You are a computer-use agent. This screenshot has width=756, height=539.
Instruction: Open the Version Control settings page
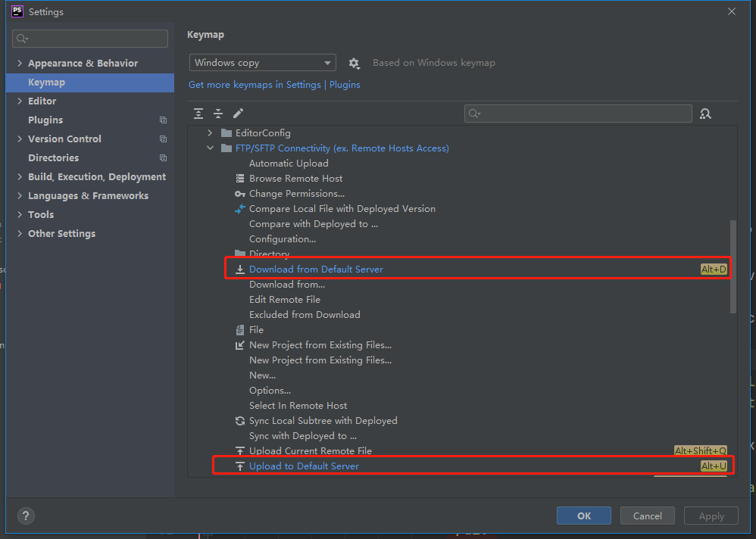tap(64, 139)
